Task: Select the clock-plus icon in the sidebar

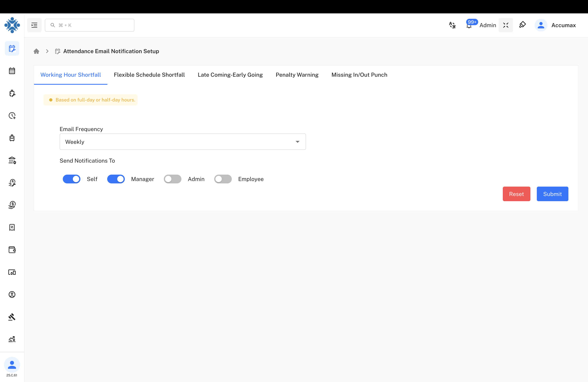Action: pos(12,115)
